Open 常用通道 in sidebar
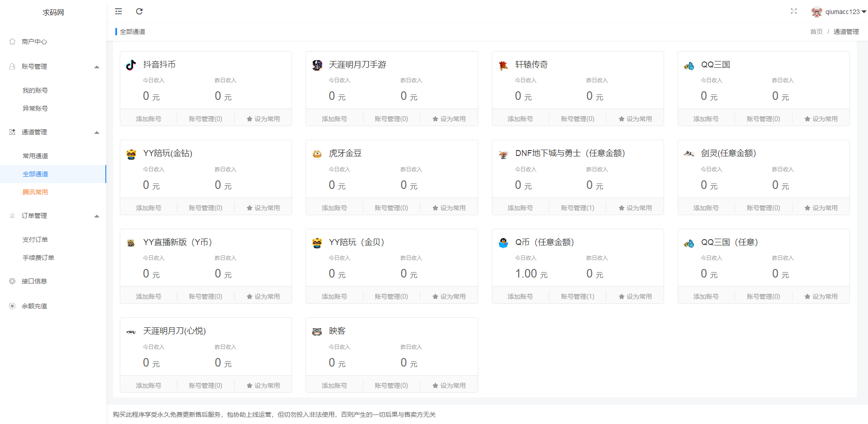The image size is (868, 424). click(x=35, y=156)
